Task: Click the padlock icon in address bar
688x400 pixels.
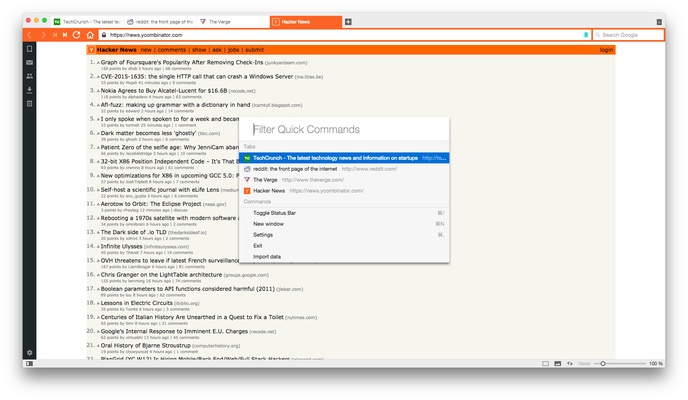Action: [104, 35]
